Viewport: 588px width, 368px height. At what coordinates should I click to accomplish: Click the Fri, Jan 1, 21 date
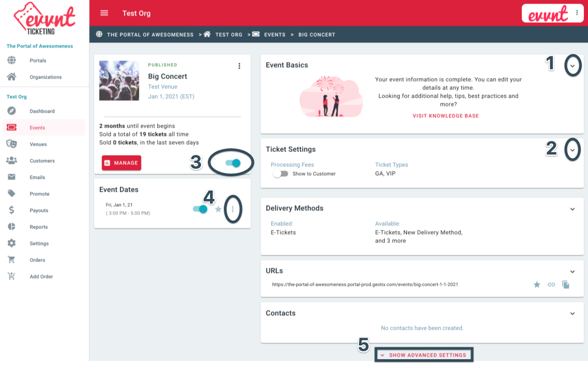119,205
